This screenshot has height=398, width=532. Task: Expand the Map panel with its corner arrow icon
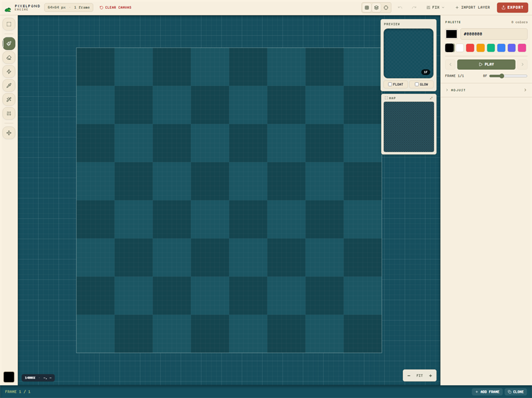pos(431,98)
